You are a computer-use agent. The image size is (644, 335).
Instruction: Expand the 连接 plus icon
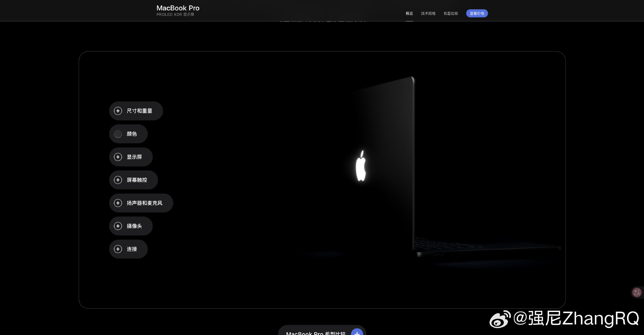118,249
